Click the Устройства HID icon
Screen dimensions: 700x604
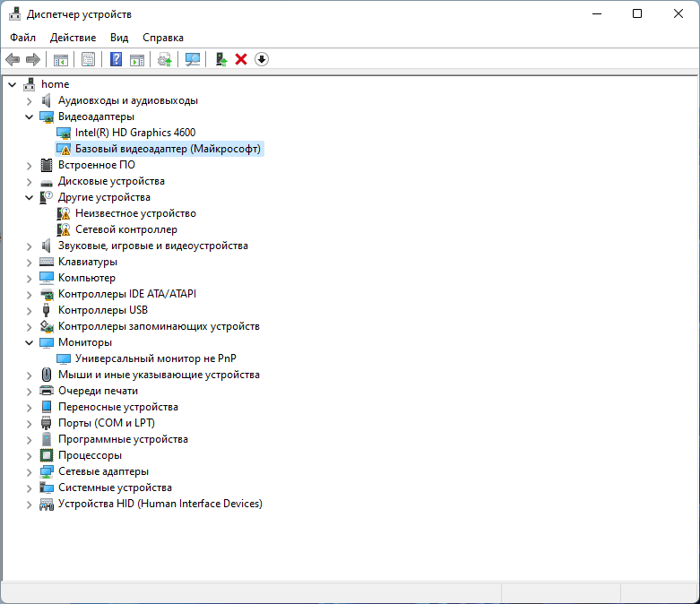point(47,505)
